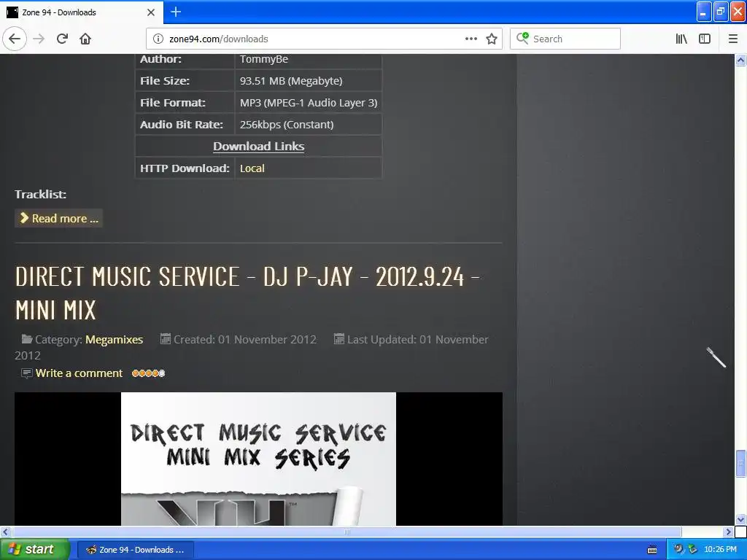This screenshot has width=747, height=560.
Task: Open the Megamixes category link
Action: [114, 340]
